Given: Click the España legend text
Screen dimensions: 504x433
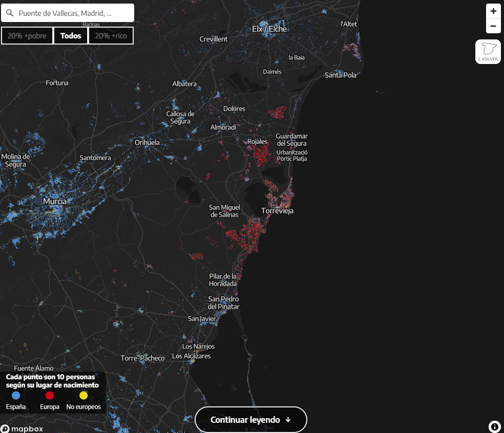Looking at the screenshot, I should (x=16, y=407).
